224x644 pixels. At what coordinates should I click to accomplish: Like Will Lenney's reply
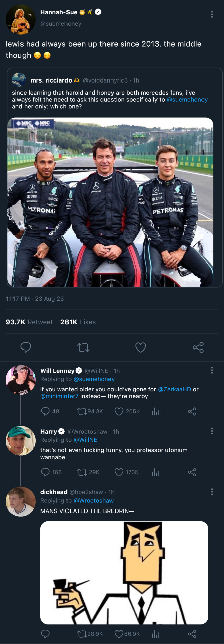119,411
